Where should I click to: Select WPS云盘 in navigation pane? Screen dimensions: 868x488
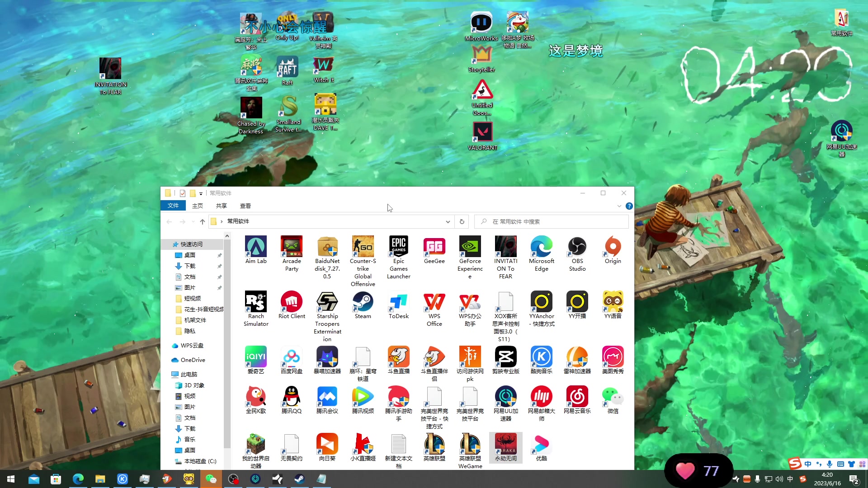[192, 345]
